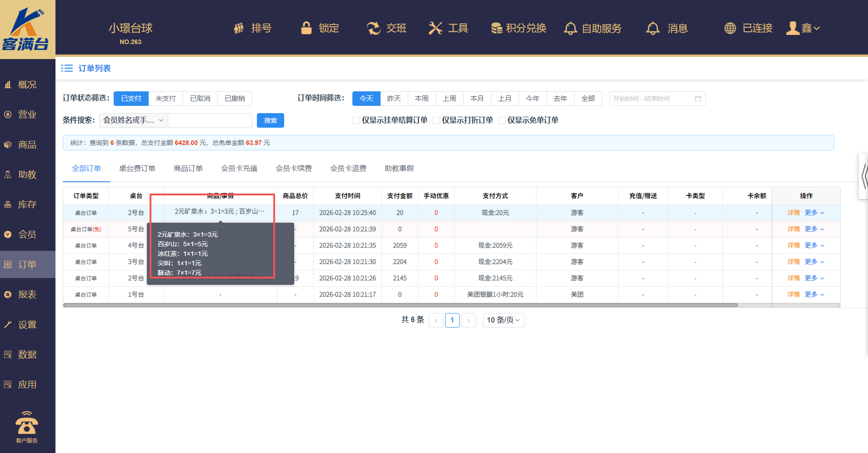This screenshot has height=453, width=868.
Task: Click the 锁定 padlock icon
Action: (x=306, y=28)
